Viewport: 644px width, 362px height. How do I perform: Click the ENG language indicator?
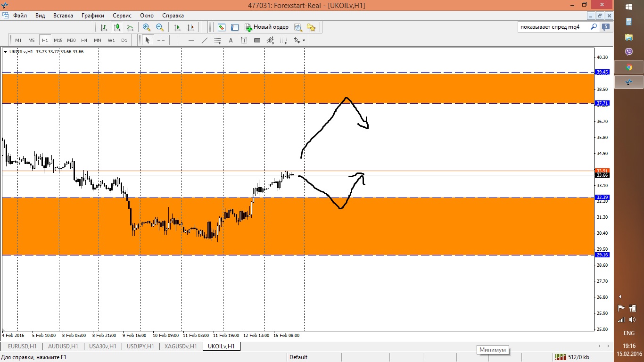629,333
